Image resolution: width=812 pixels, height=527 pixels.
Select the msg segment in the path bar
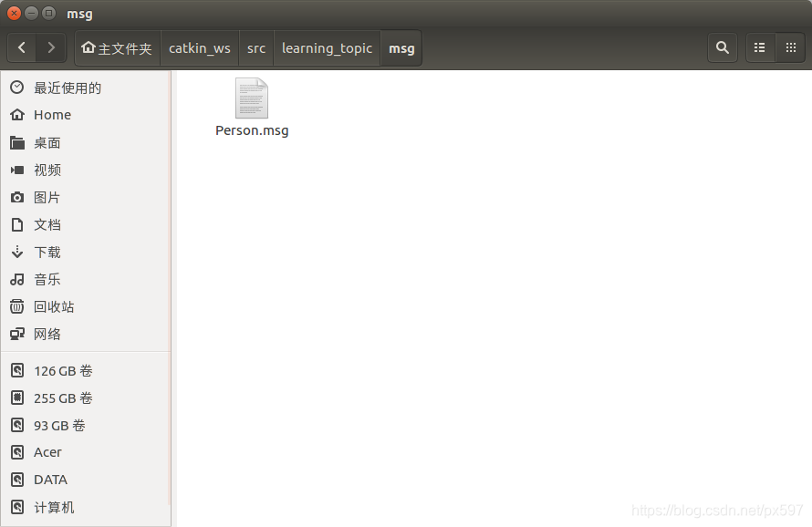point(401,48)
